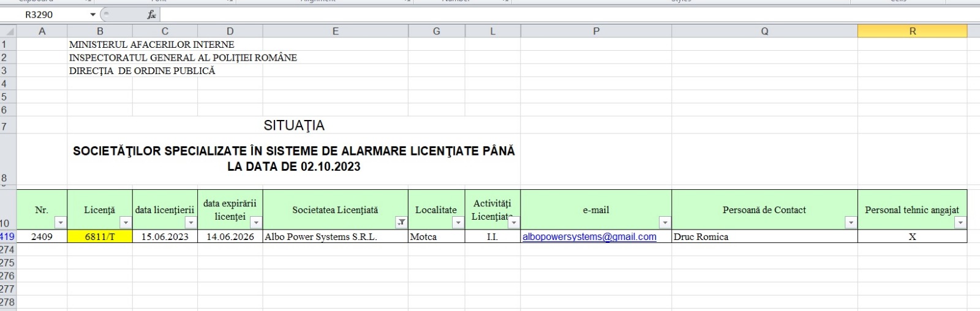
Task: Expand the Licență column filter button
Action: pyautogui.click(x=126, y=223)
